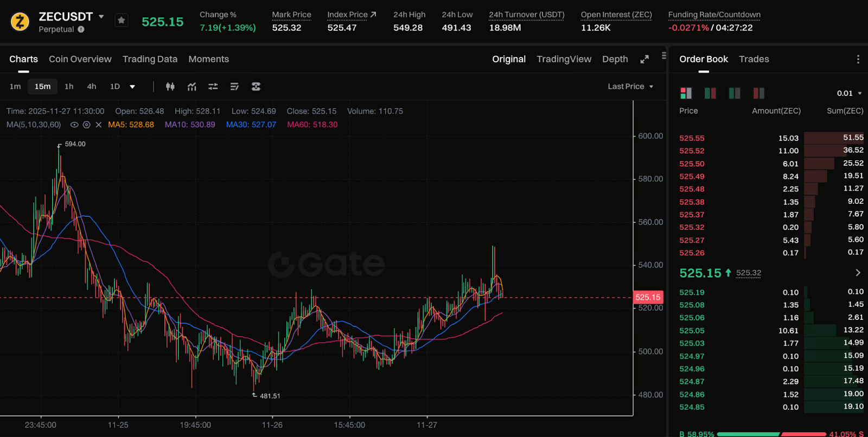Click the green up arrow next to 525.15
This screenshot has height=437, width=868.
tap(728, 273)
